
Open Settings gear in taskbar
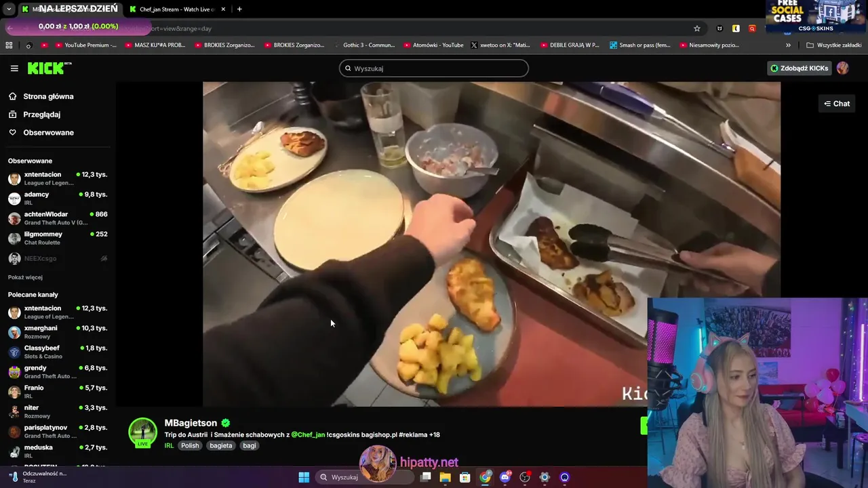tap(545, 477)
